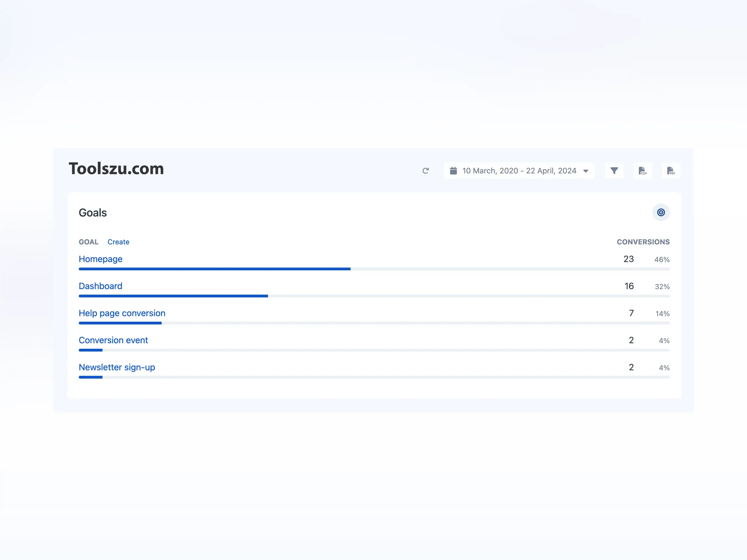Select the CSV file icon
The width and height of the screenshot is (747, 560).
click(643, 171)
